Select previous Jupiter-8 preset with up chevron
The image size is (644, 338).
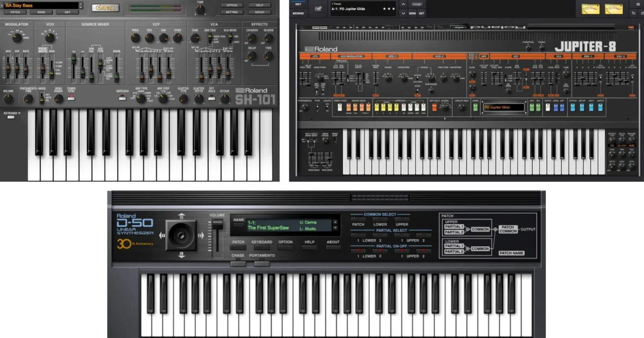click(404, 5)
